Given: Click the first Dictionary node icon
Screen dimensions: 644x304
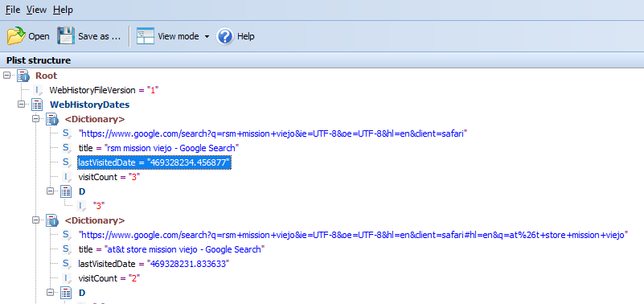Looking at the screenshot, I should pyautogui.click(x=52, y=120).
